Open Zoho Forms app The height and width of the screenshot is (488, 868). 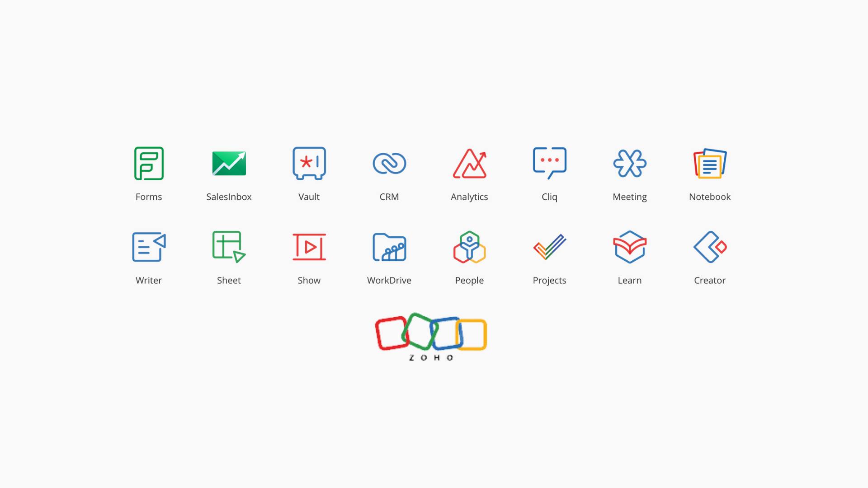tap(149, 163)
